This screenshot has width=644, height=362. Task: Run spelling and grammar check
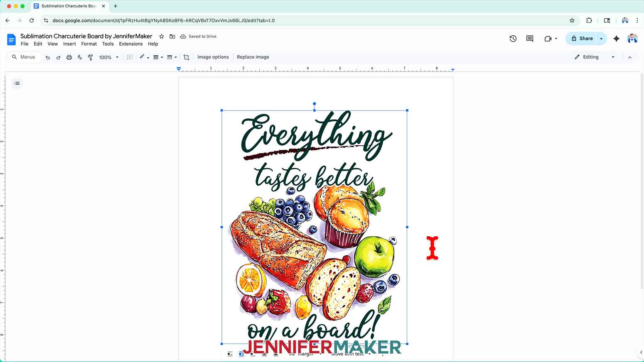[x=80, y=57]
